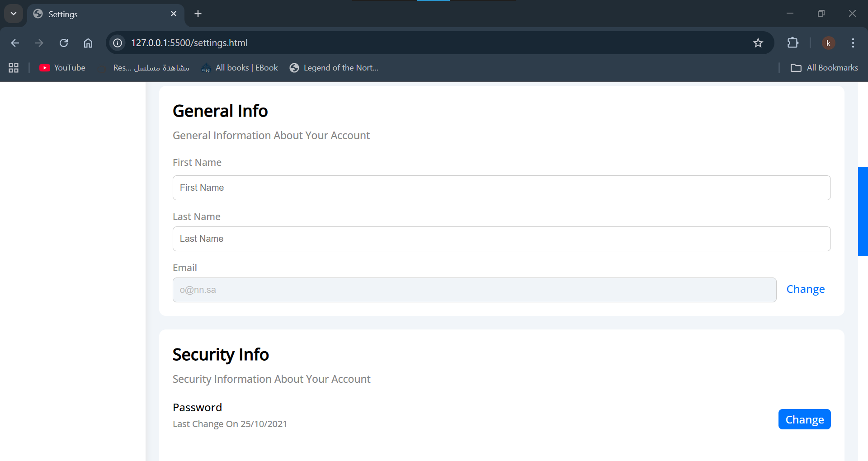Bookmark this page with the star icon

click(x=758, y=43)
